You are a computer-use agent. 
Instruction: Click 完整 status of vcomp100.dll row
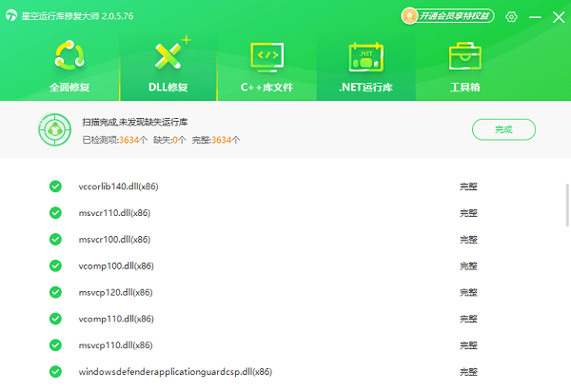tap(468, 266)
